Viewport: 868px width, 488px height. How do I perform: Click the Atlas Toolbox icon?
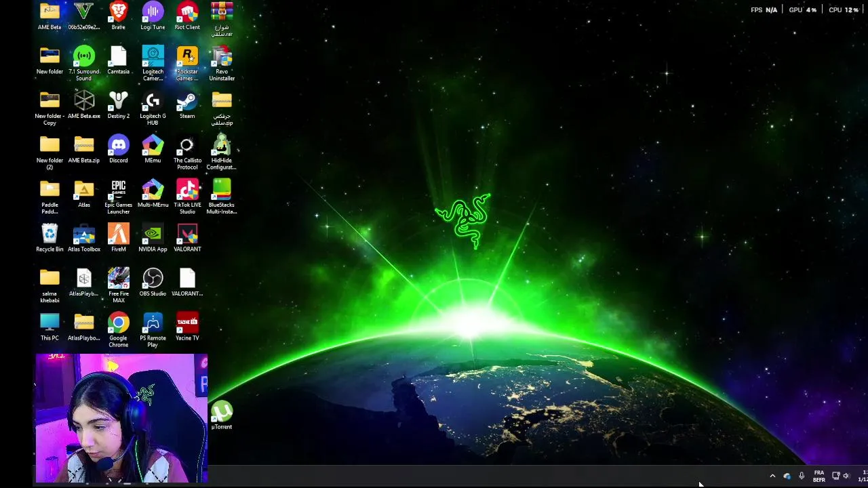point(84,238)
